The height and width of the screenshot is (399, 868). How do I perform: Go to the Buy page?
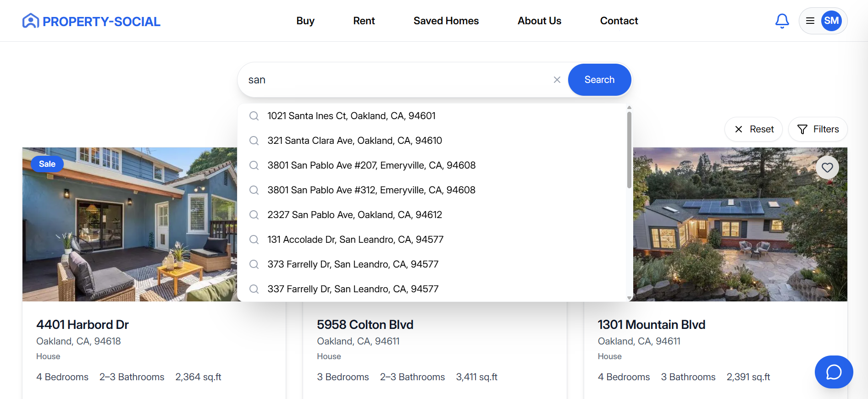[x=305, y=21]
